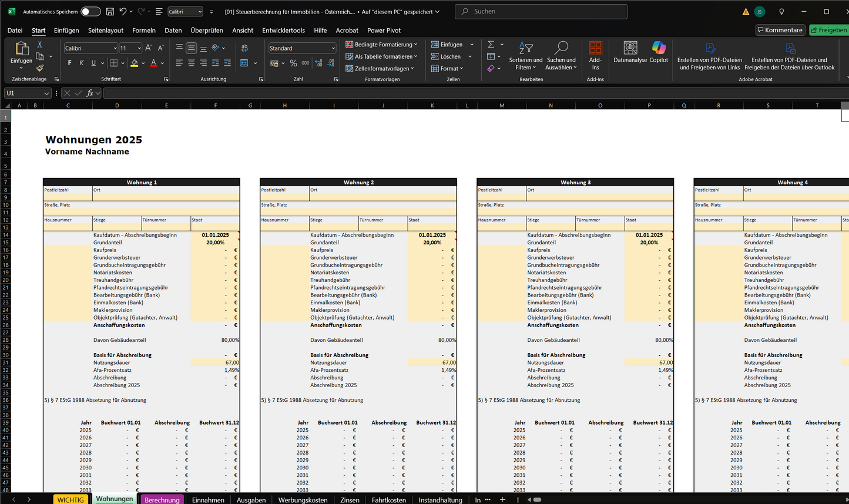
Task: Click the red font color button
Action: click(x=153, y=63)
